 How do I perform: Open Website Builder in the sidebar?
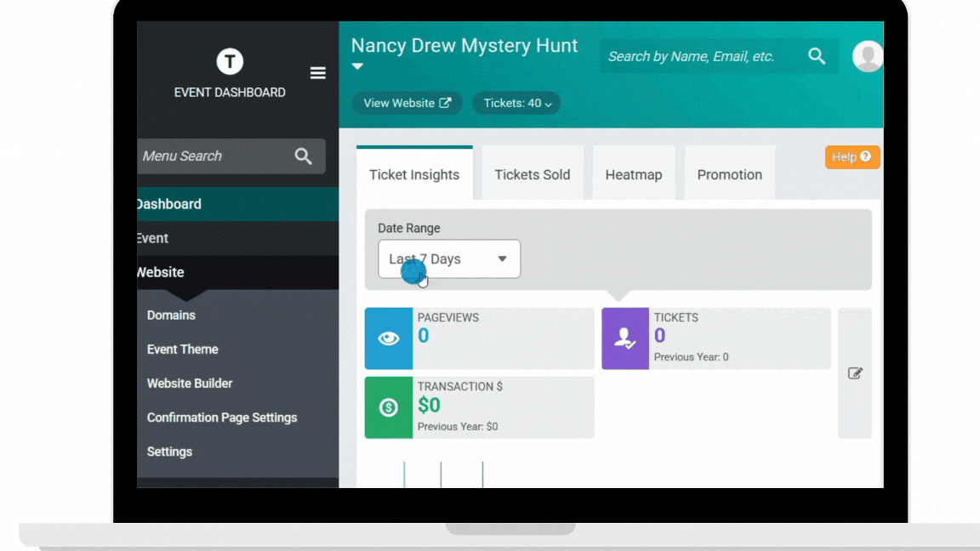[x=190, y=383]
